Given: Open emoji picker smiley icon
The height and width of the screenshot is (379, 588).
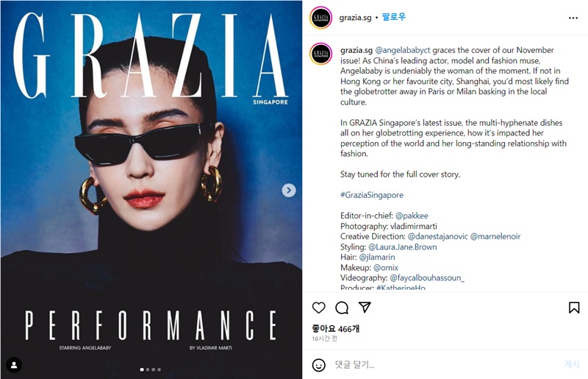Looking at the screenshot, I should (319, 365).
